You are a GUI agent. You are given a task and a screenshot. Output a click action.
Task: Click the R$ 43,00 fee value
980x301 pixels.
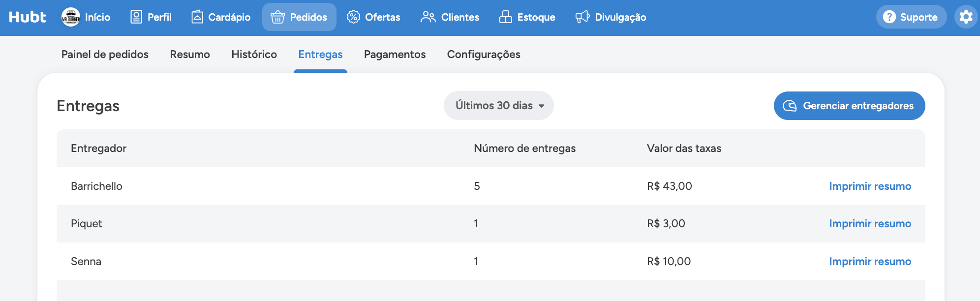(669, 186)
